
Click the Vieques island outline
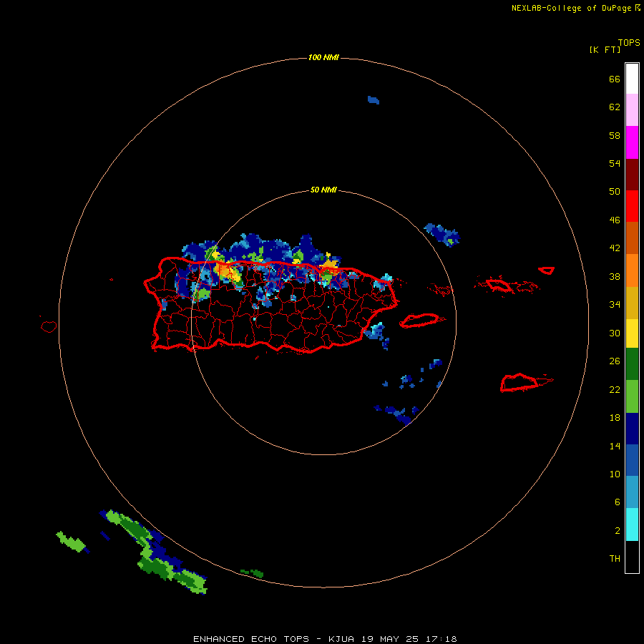click(x=421, y=320)
